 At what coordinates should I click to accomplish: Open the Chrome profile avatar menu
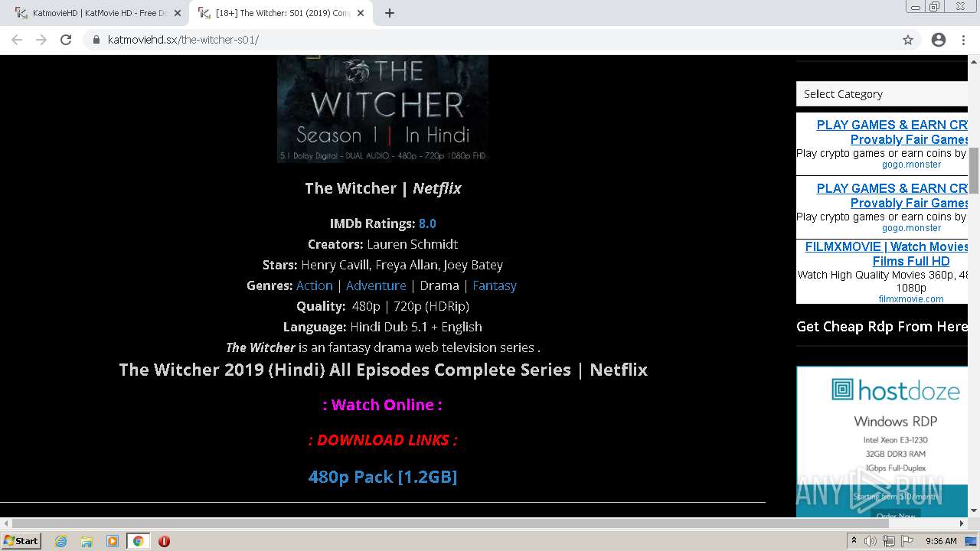(939, 40)
